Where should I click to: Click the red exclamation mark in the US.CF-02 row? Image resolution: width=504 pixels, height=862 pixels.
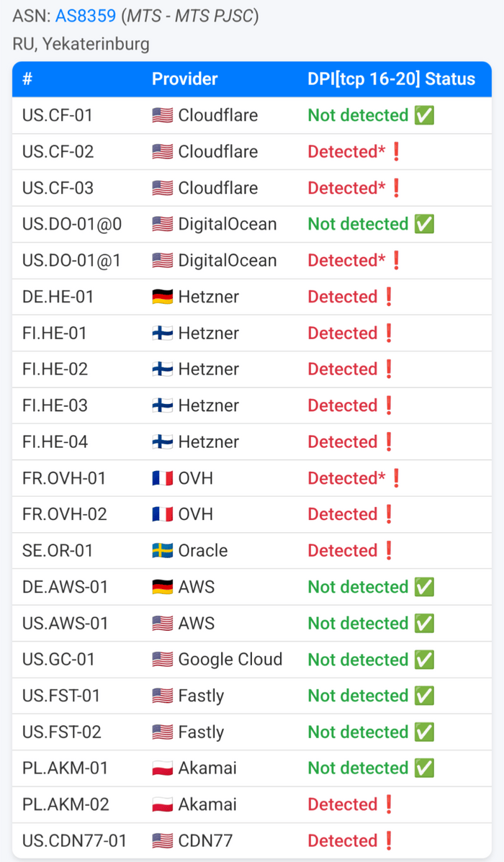coord(395,152)
